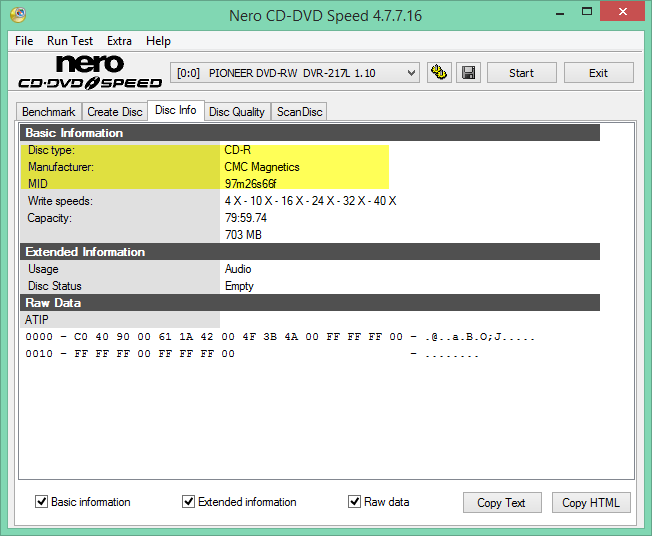Click the 'Manufacturer:' label

click(x=61, y=167)
